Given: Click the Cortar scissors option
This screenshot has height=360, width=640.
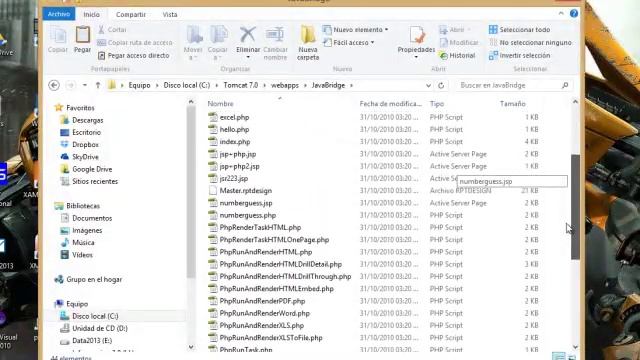Looking at the screenshot, I should click(112, 30).
